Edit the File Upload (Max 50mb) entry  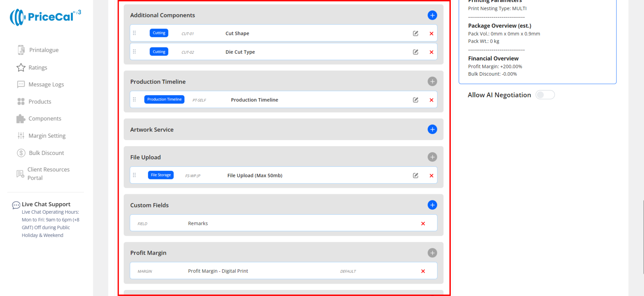tap(415, 175)
